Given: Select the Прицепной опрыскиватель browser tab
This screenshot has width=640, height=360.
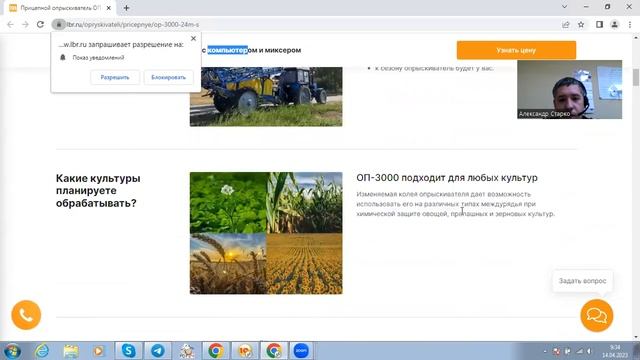Looking at the screenshot, I should [x=60, y=8].
